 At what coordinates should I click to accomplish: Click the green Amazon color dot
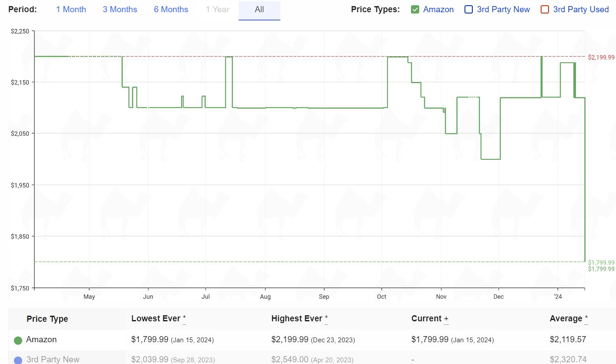tap(18, 340)
